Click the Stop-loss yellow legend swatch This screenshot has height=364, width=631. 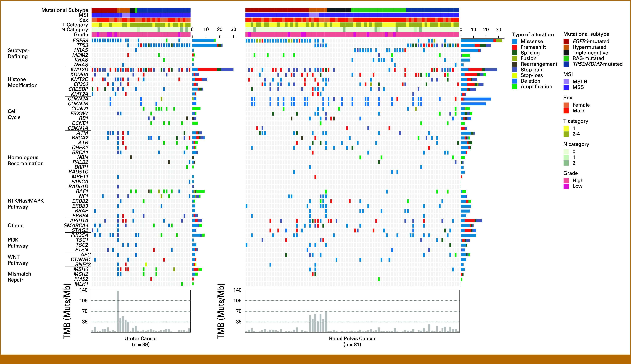(514, 75)
